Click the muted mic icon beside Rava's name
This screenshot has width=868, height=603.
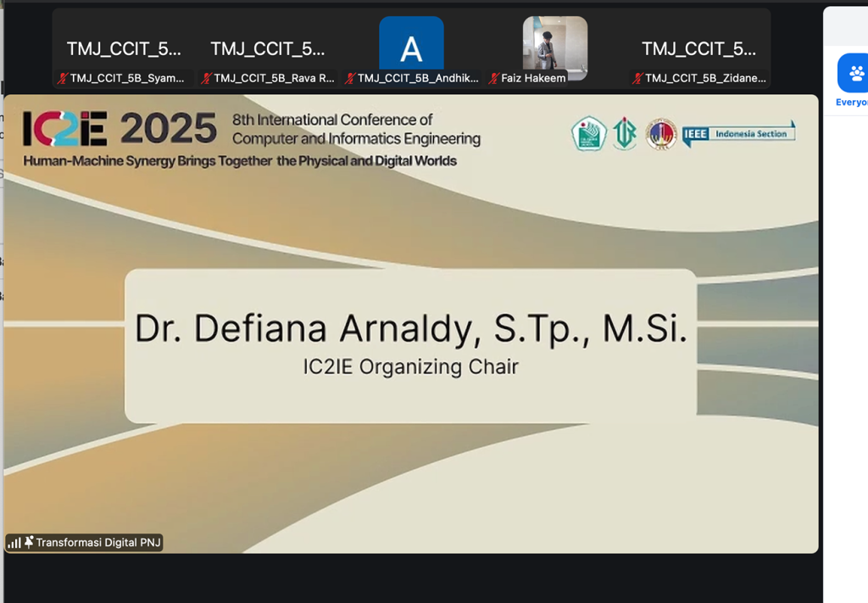(206, 78)
